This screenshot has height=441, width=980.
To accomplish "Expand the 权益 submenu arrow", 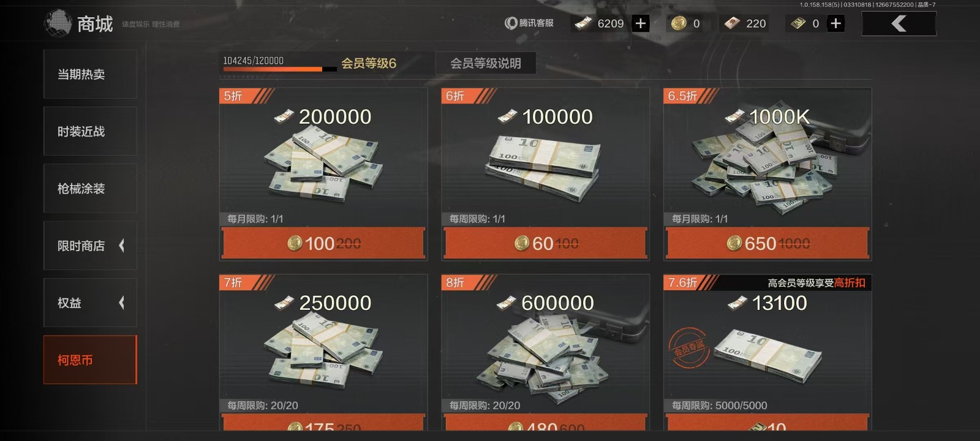I will point(121,303).
